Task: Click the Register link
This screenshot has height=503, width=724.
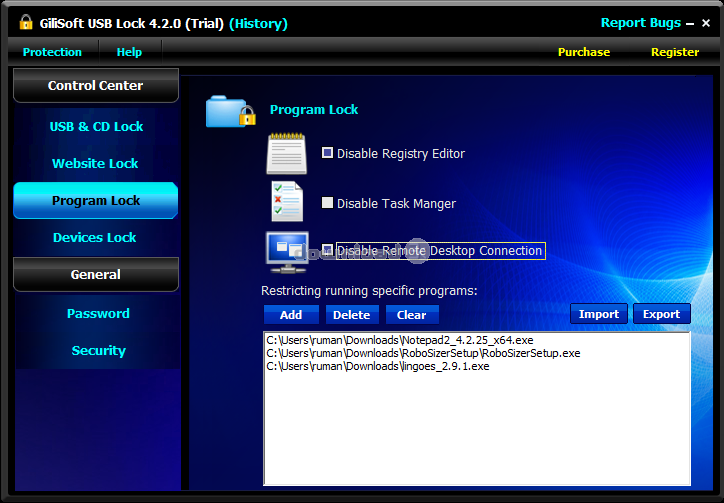Action: 675,52
